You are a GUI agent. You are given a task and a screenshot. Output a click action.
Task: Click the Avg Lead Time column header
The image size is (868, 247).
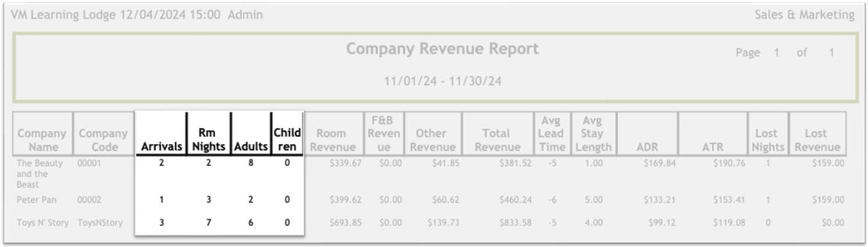click(551, 133)
